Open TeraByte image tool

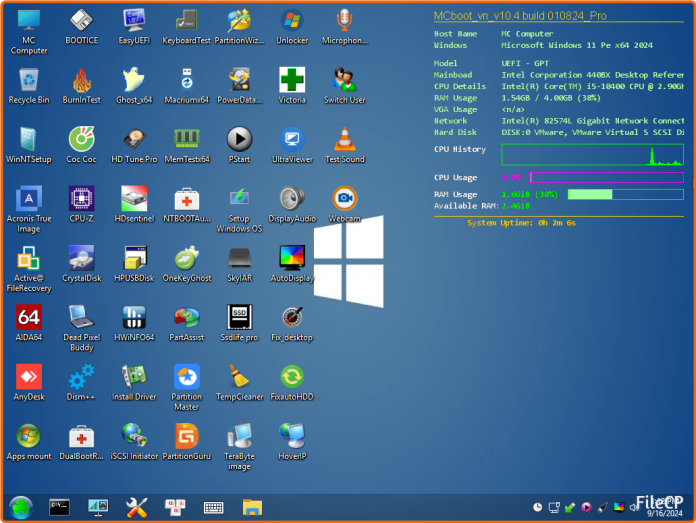click(239, 448)
